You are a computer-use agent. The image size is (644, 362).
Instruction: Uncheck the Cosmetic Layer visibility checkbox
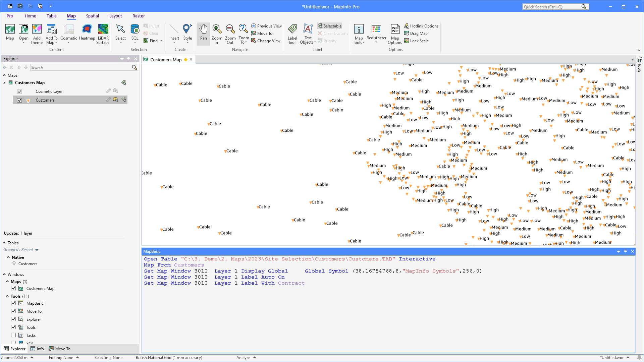click(x=19, y=91)
